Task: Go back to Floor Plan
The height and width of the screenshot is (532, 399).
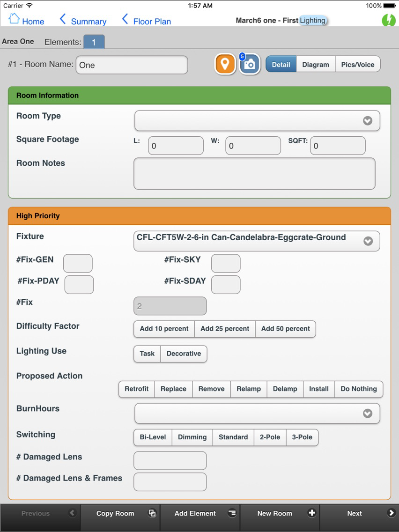Action: pyautogui.click(x=152, y=22)
